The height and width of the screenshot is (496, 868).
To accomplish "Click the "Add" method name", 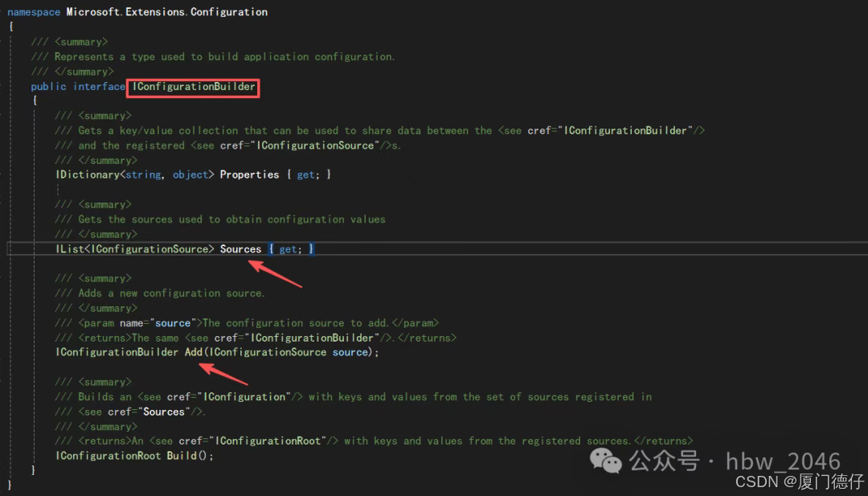I will [194, 352].
